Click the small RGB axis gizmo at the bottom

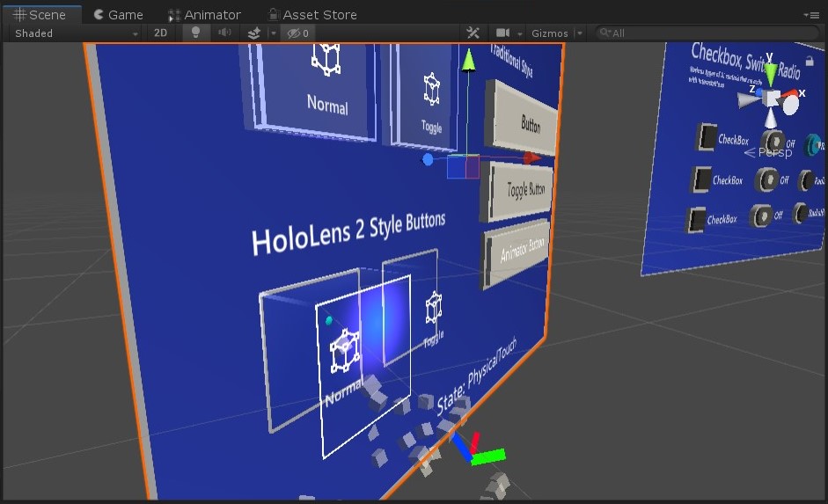point(478,450)
